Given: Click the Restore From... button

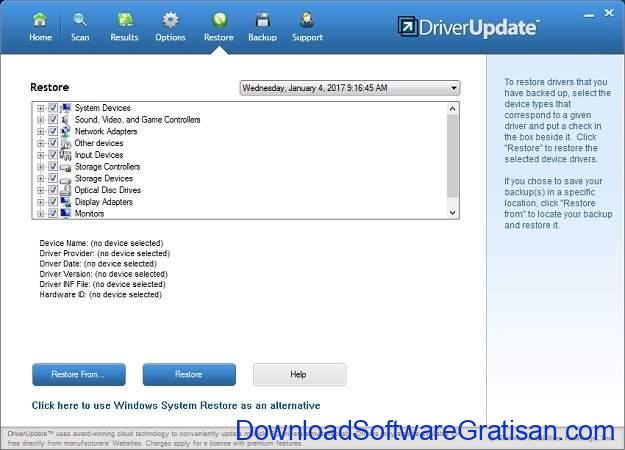Looking at the screenshot, I should coord(79,374).
